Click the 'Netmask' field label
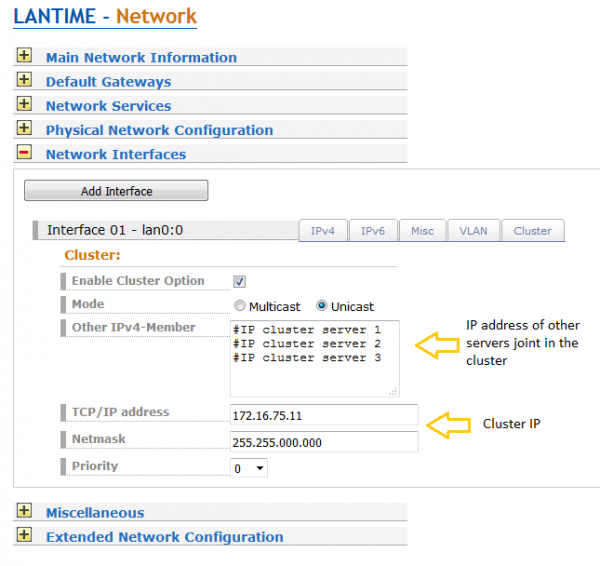Screen dimensions: 600x566 click(99, 439)
